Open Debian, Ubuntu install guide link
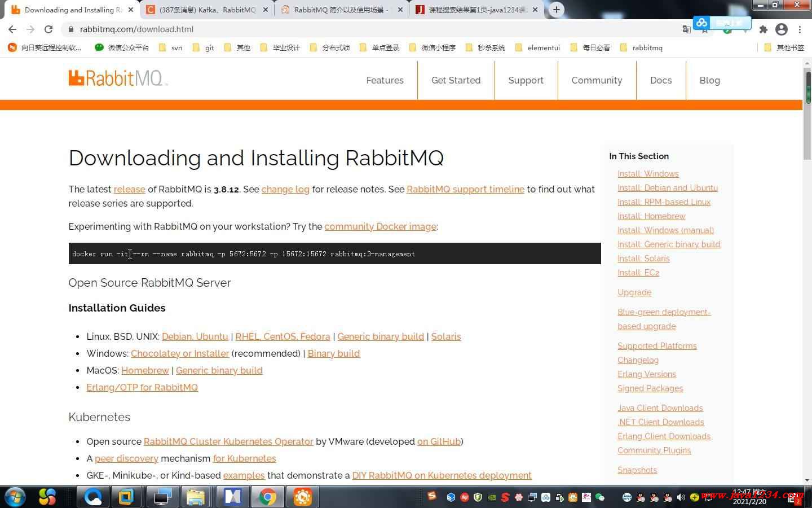 pos(195,336)
